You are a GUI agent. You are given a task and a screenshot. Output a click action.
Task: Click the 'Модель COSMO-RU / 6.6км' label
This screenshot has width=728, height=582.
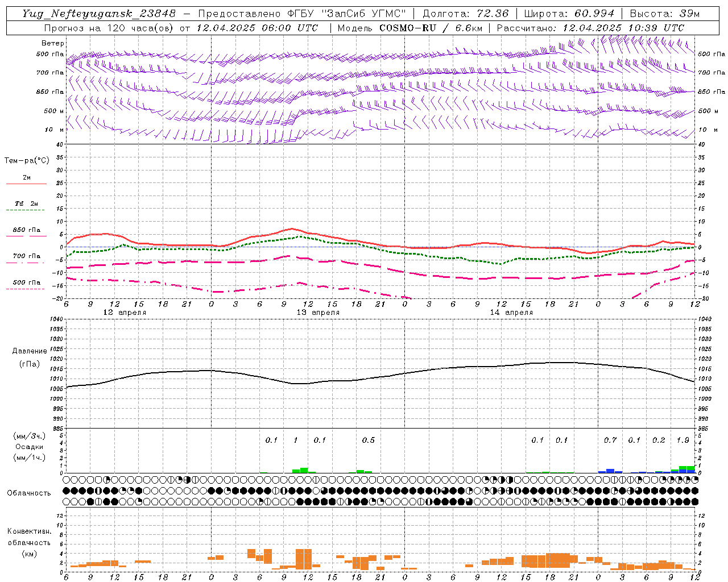410,28
